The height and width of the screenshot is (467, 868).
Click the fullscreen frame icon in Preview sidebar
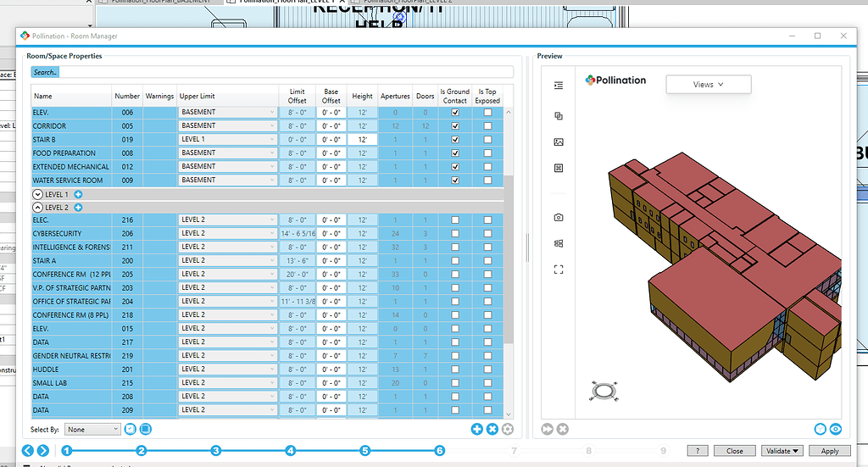[559, 270]
